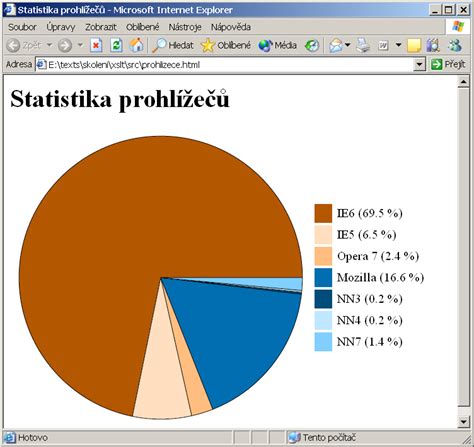Screen dimensions: 474x447
Task: Click the vertical scrollbar up arrow
Action: pyautogui.click(x=464, y=82)
